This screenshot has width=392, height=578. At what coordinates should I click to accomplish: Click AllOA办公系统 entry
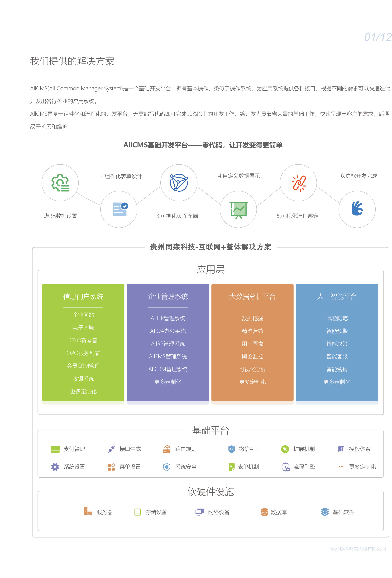168,331
